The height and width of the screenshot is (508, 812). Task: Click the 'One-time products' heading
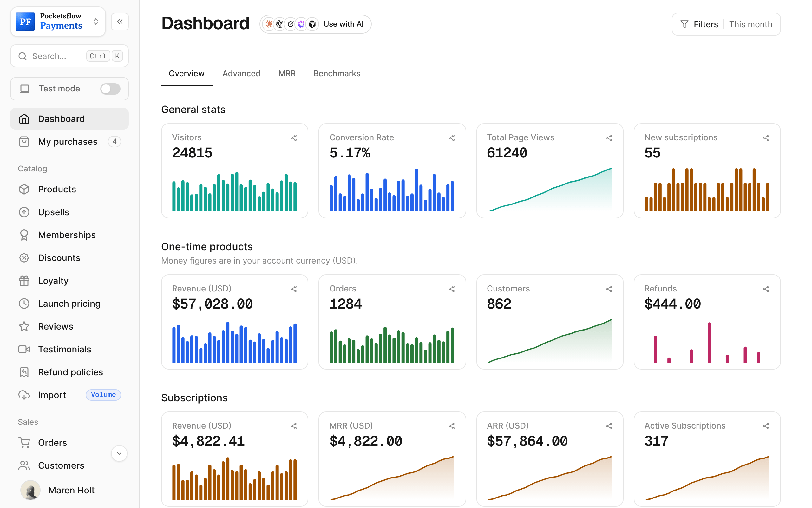tap(207, 247)
